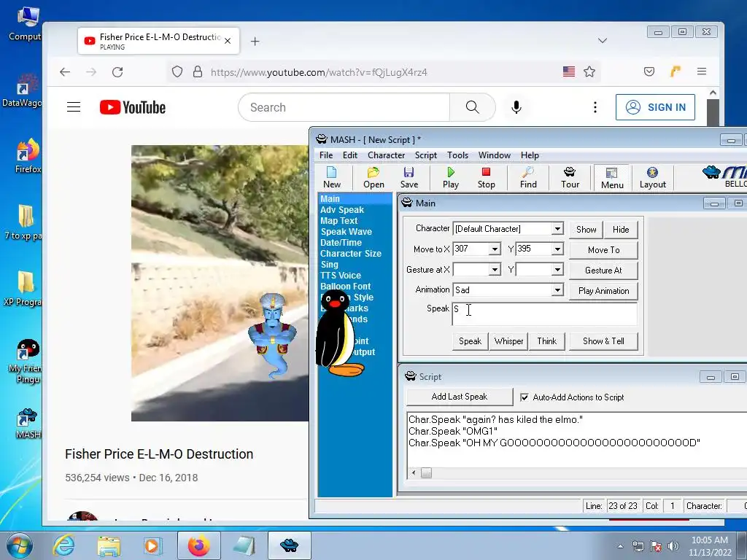Click the Show character button
The height and width of the screenshot is (560, 747).
click(x=586, y=230)
